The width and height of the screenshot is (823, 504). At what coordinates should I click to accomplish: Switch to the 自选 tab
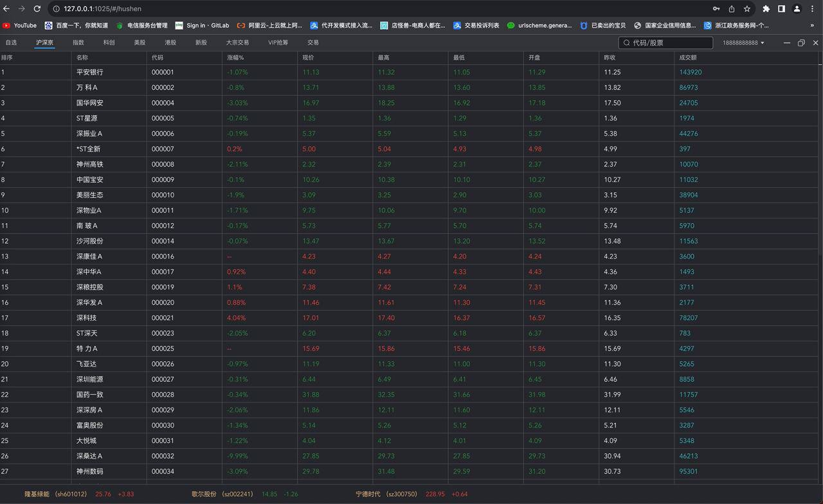click(11, 42)
